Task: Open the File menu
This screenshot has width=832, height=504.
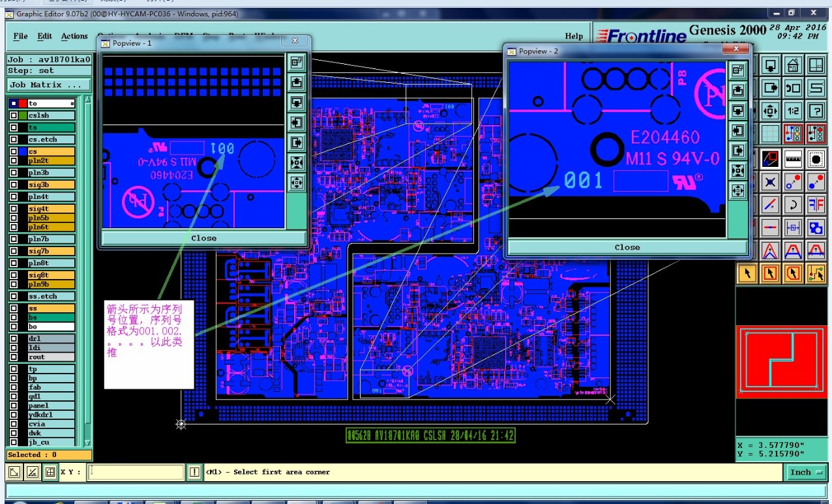Action: point(20,36)
